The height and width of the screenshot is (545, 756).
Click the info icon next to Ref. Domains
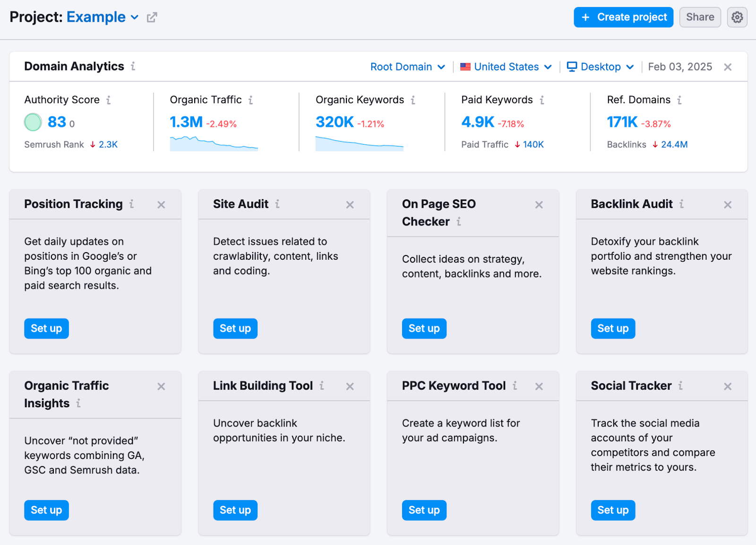[x=679, y=100]
